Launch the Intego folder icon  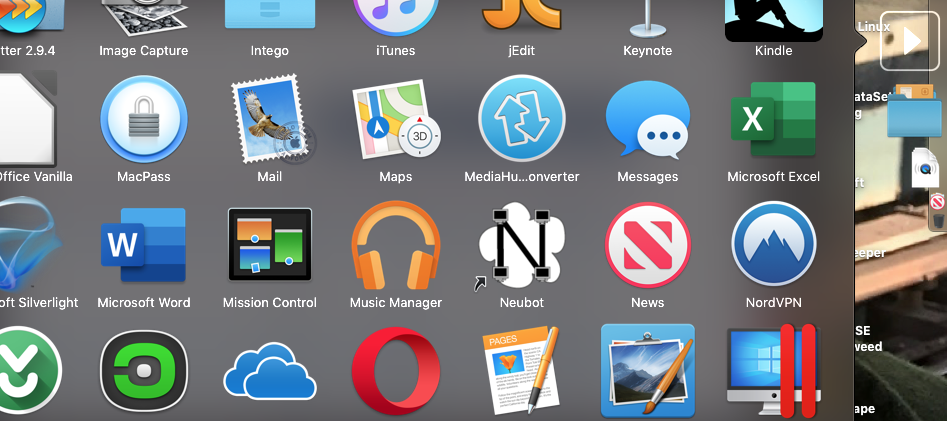(270, 14)
